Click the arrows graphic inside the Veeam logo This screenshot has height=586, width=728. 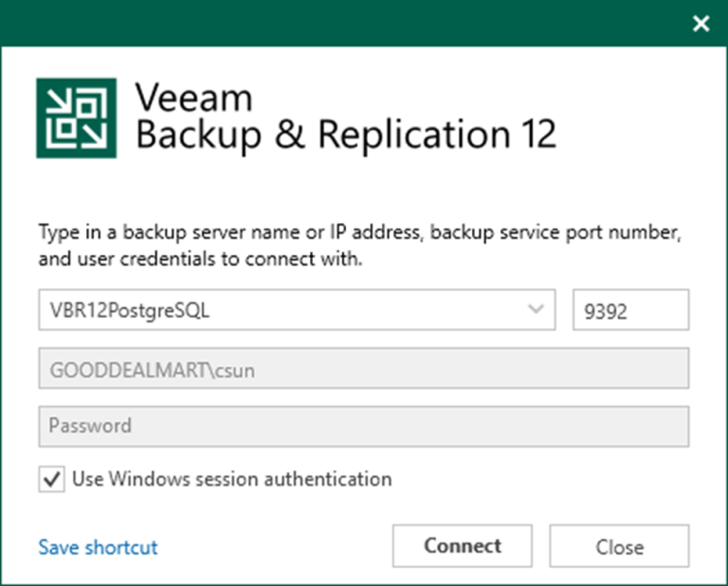(76, 118)
